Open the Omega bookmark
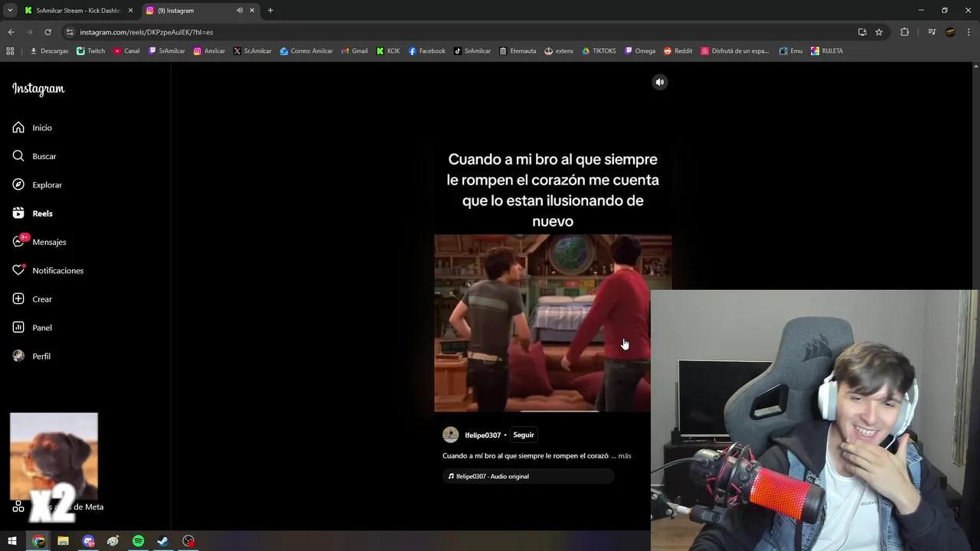The width and height of the screenshot is (980, 551). 640,51
